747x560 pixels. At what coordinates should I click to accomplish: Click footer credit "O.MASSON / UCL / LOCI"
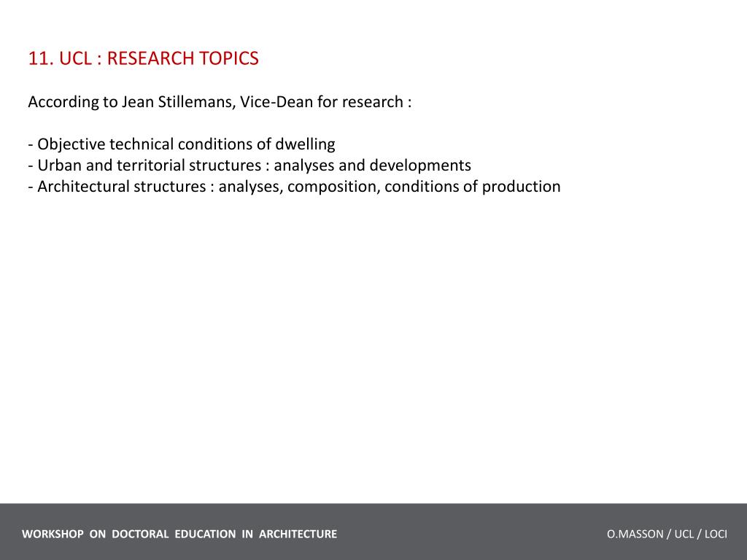pyautogui.click(x=667, y=534)
